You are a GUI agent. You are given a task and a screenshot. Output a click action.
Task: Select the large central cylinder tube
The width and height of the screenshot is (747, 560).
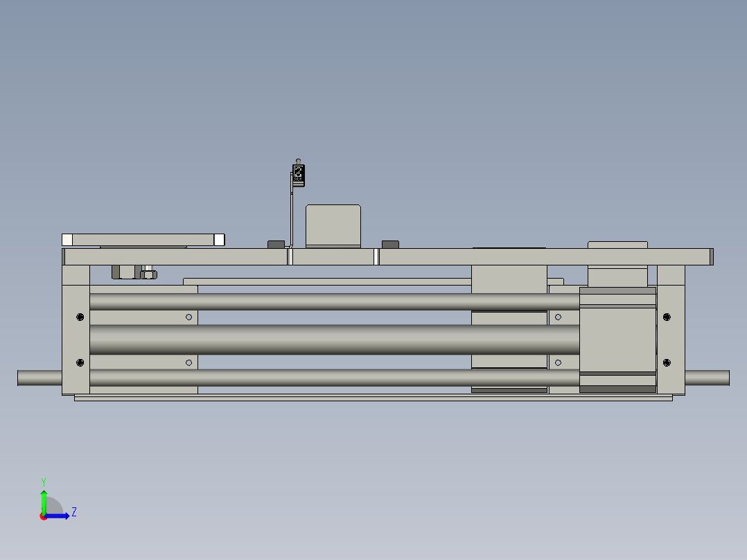tap(335, 340)
